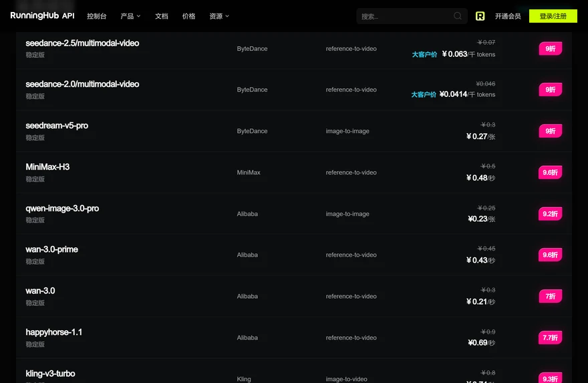The height and width of the screenshot is (383, 588).
Task: Click the ¥0.23 price
Action: pyautogui.click(x=478, y=219)
